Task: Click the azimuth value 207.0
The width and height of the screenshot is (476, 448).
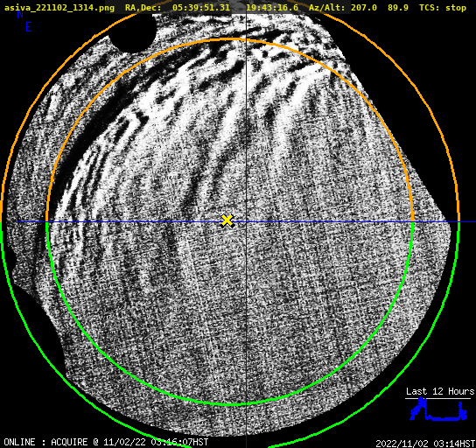Action: [364, 8]
